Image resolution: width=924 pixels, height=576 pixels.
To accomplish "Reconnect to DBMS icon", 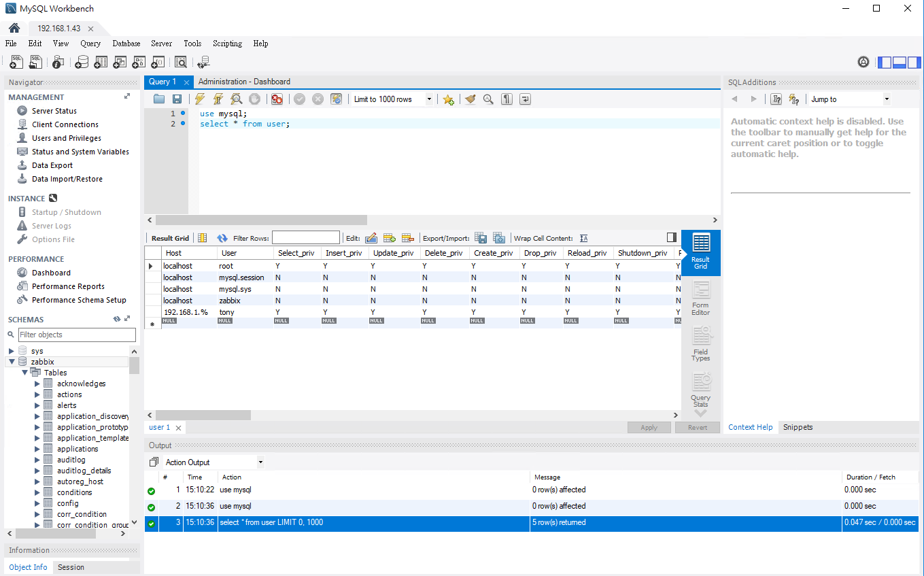I will (x=203, y=62).
